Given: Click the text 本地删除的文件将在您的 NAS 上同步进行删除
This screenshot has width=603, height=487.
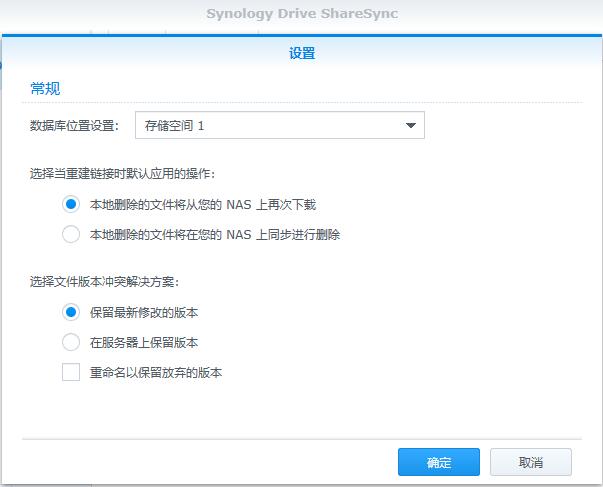Looking at the screenshot, I should (214, 235).
